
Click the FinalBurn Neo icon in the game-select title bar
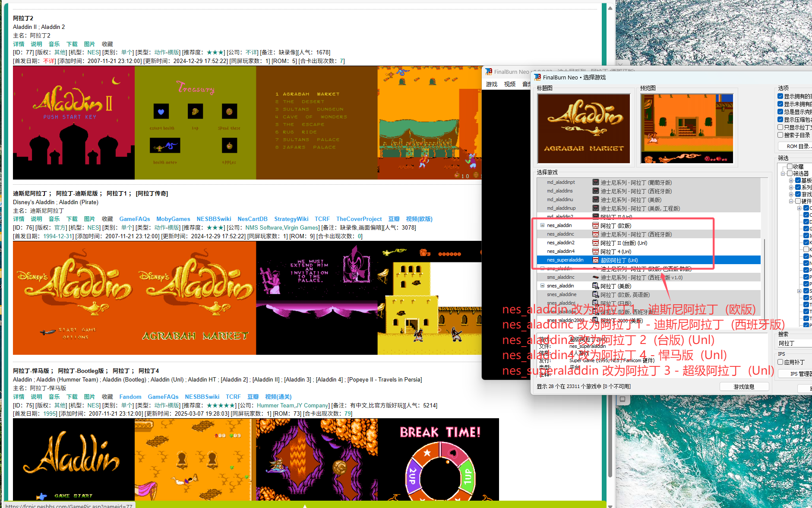(537, 77)
